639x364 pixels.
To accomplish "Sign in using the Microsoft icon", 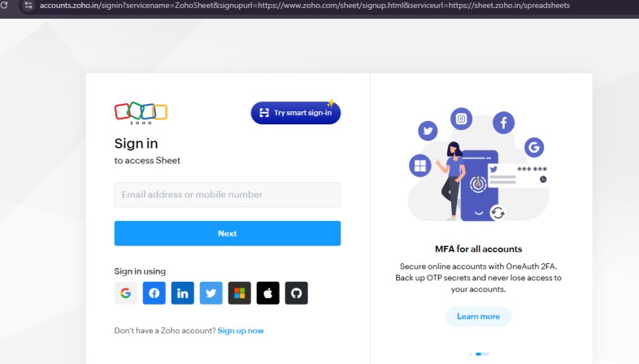I will pos(240,292).
